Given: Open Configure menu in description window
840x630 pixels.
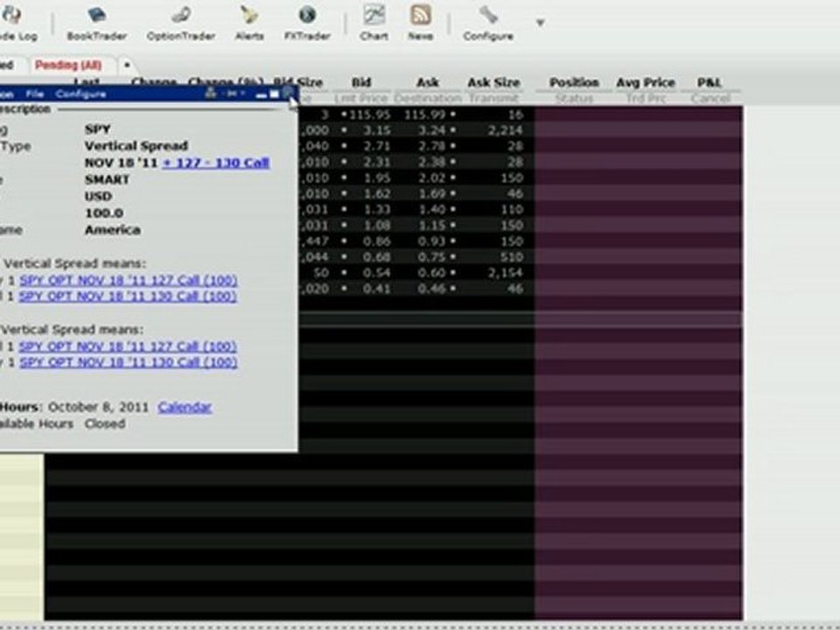Looking at the screenshot, I should click(80, 94).
